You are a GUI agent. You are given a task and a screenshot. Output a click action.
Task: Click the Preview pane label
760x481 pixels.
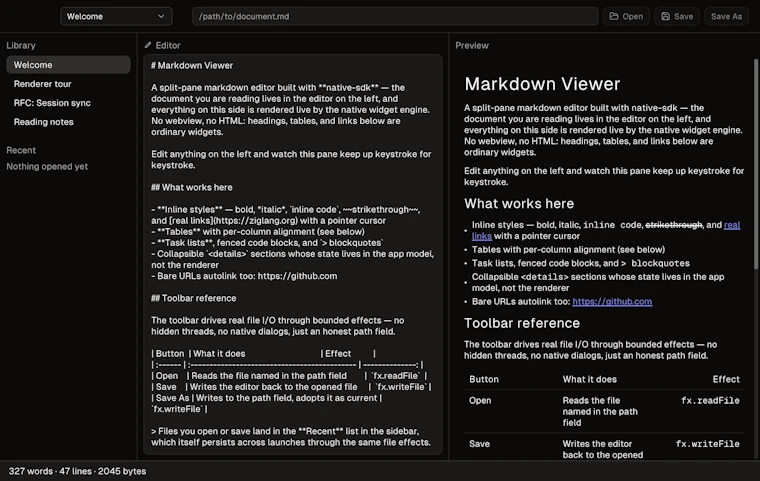click(472, 45)
